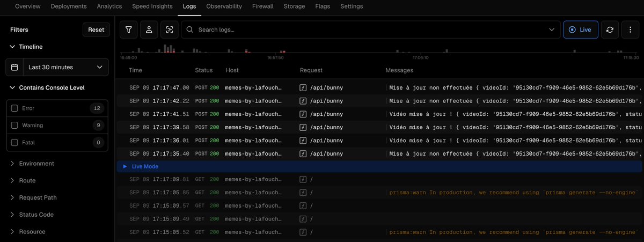This screenshot has width=644, height=242.
Task: Click the Status column header
Action: pyautogui.click(x=203, y=70)
